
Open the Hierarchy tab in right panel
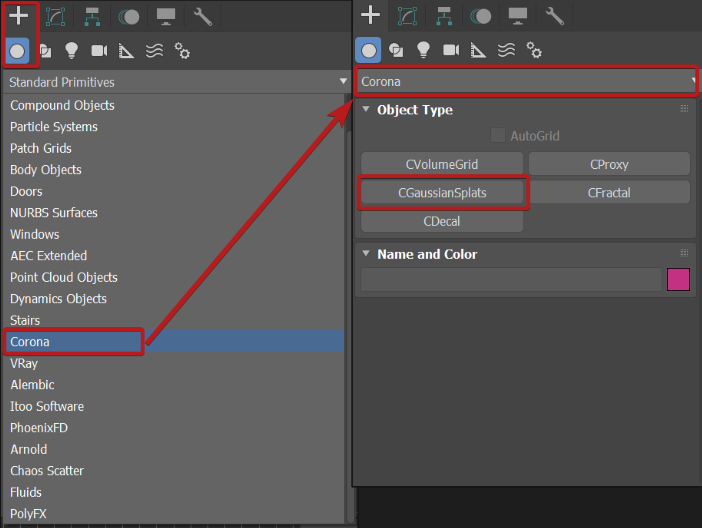coord(444,16)
